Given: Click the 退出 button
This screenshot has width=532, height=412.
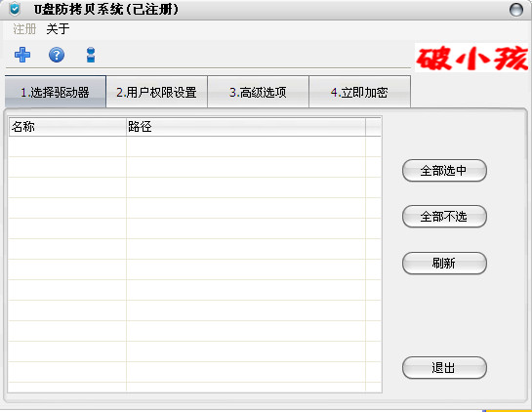Looking at the screenshot, I should pyautogui.click(x=444, y=367).
